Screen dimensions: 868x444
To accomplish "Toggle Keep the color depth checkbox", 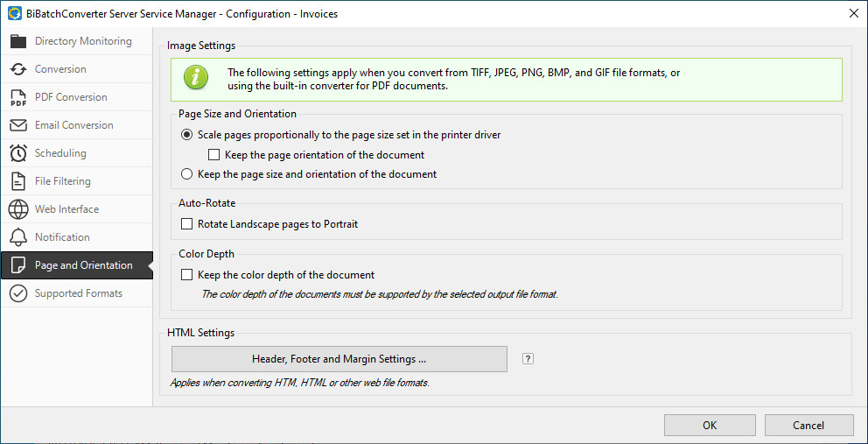I will click(x=186, y=275).
